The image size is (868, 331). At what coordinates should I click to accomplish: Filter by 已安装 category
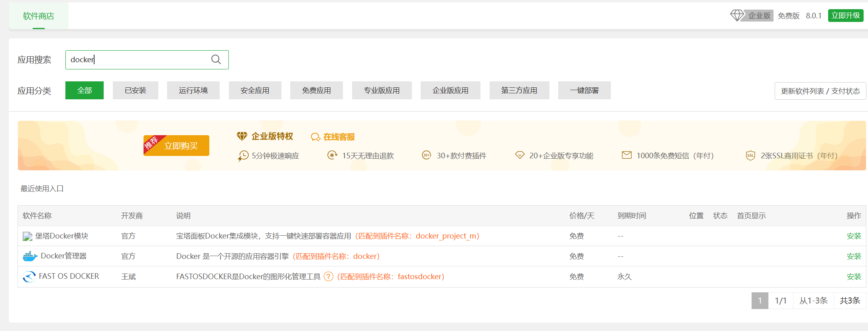pyautogui.click(x=136, y=91)
